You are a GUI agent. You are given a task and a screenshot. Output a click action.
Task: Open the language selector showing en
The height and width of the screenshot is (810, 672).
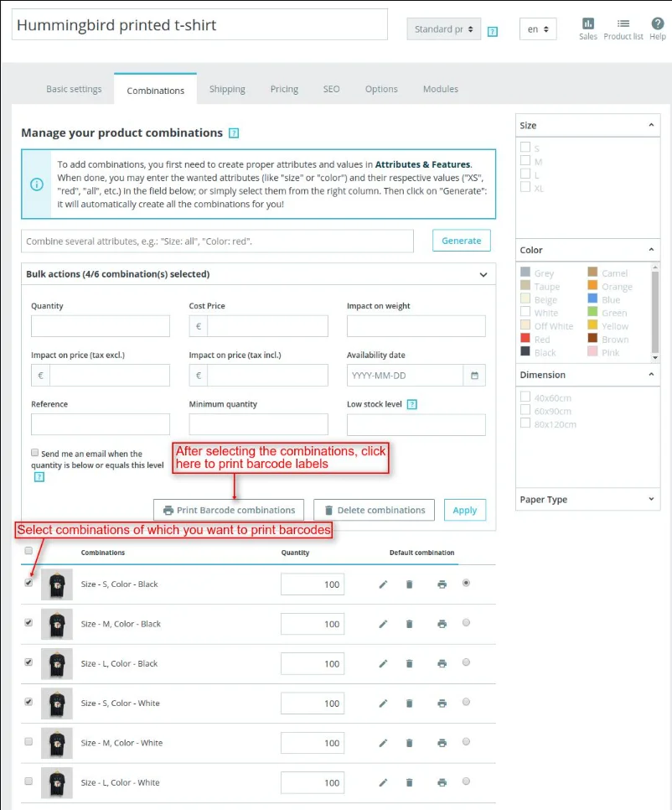(537, 29)
